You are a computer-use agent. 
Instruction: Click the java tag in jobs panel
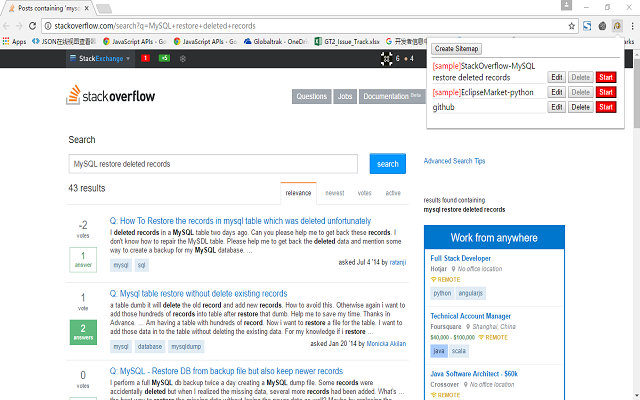[x=439, y=351]
